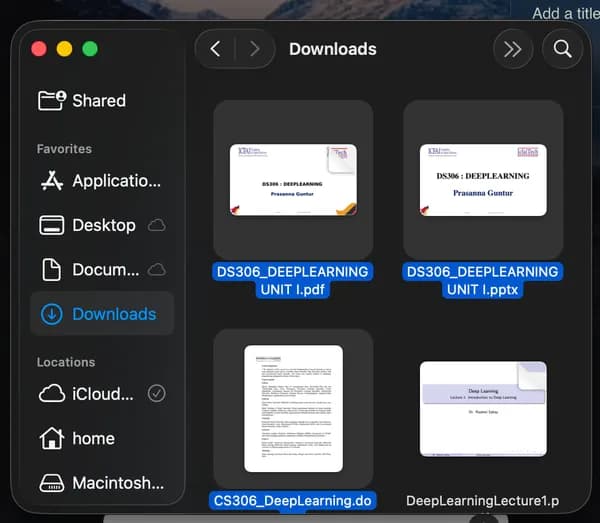Select the DS306_DEEPLEARNING UNIT I.pdf thumbnail
This screenshot has width=600, height=523.
[293, 180]
